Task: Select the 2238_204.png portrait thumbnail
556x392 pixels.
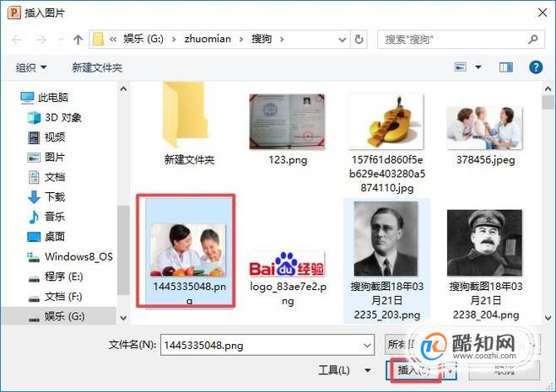Action: point(485,243)
